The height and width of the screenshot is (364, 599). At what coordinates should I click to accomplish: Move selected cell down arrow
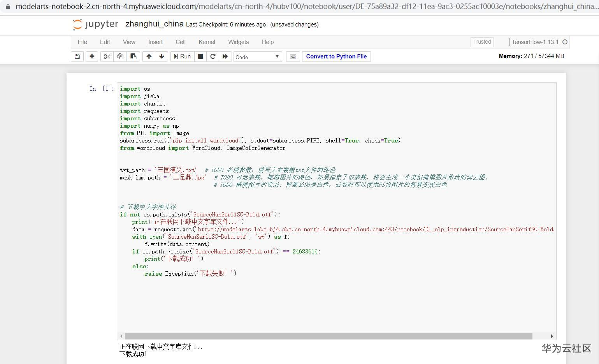(x=162, y=56)
